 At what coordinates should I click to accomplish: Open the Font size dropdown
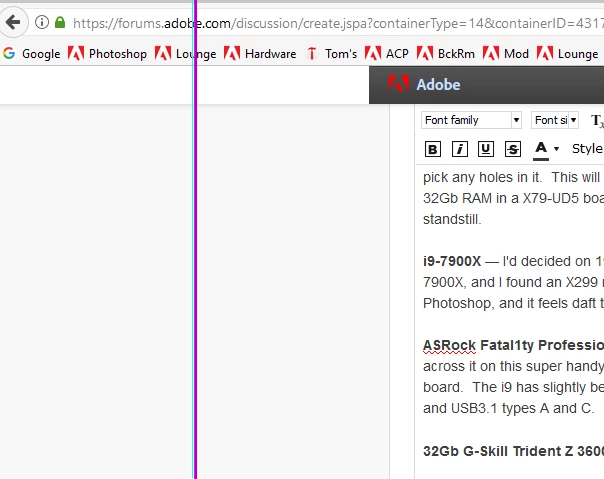click(x=554, y=120)
